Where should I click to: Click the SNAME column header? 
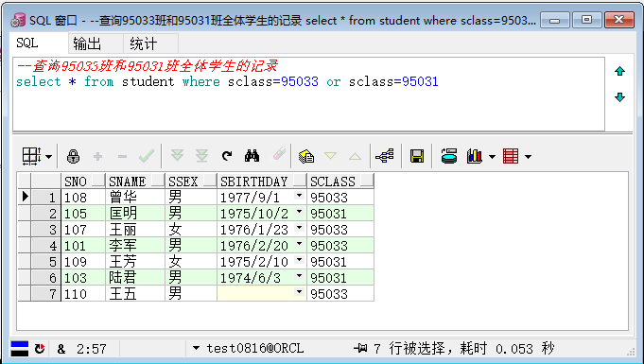click(135, 182)
